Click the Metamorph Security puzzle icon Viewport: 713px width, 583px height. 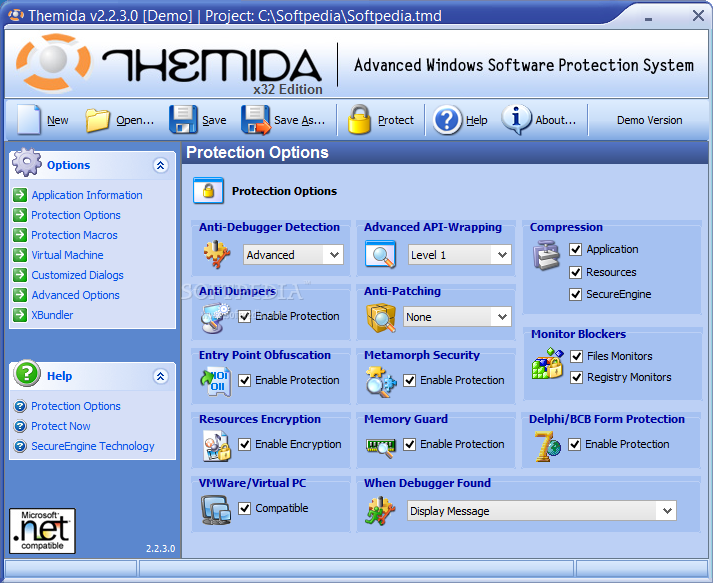coord(381,382)
